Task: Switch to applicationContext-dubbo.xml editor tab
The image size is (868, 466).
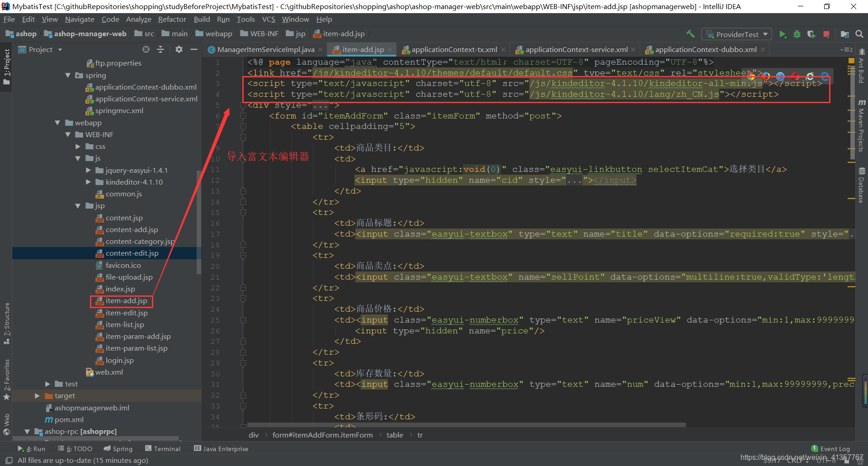Action: pos(705,50)
